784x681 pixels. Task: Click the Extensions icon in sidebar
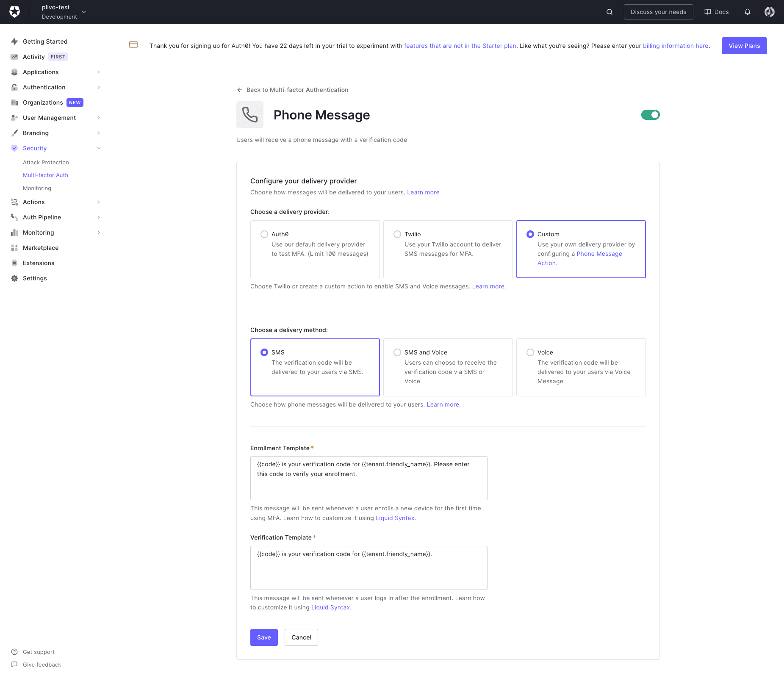pos(14,263)
